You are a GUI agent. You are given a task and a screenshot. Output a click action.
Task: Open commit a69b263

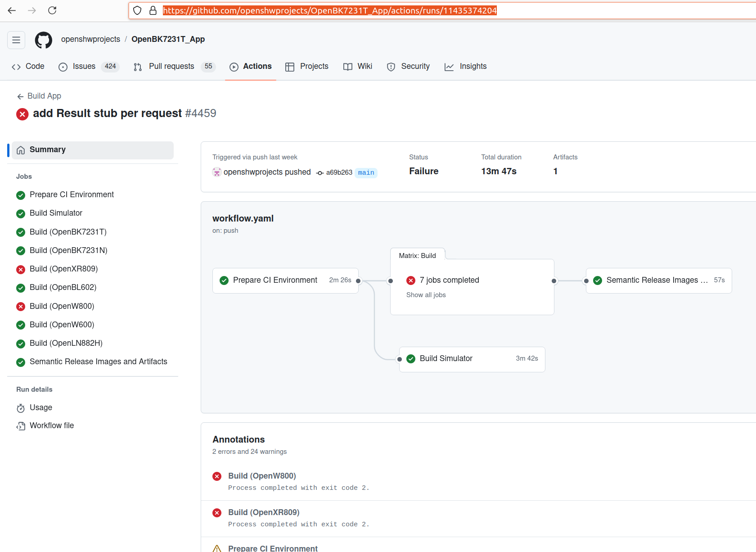coord(339,172)
